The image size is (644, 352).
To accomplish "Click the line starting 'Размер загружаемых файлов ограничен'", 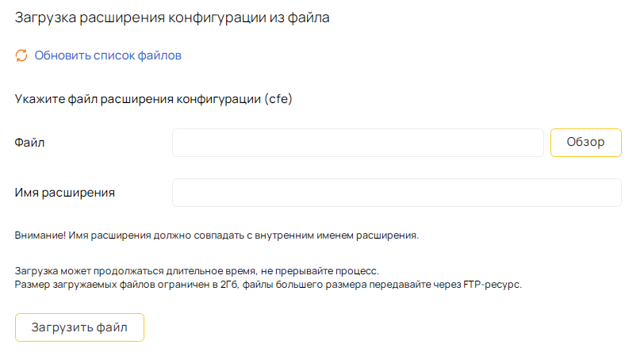I will [268, 285].
